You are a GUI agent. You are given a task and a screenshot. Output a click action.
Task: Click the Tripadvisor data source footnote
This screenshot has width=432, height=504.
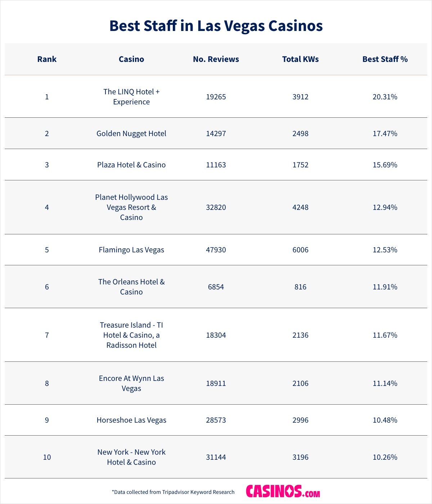(x=173, y=492)
